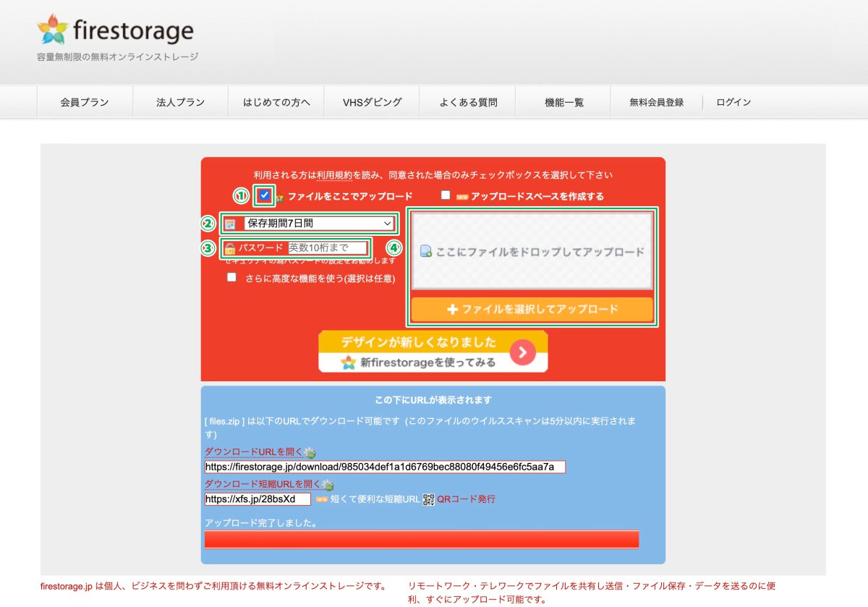This screenshot has height=607, width=868.
Task: Open the 会員プラン menu
Action: point(85,102)
